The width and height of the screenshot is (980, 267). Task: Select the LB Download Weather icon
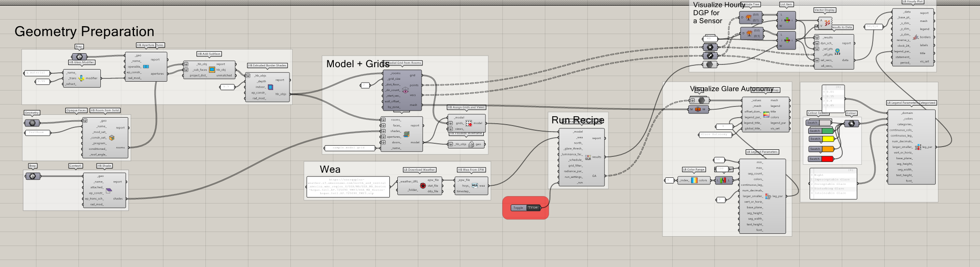423,185
